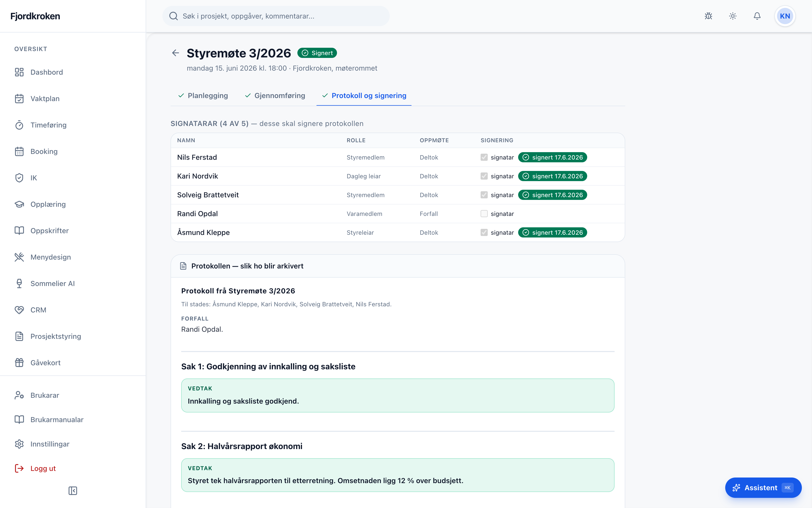This screenshot has height=508, width=812.
Task: Open Brukarar in the sidebar
Action: pos(73,395)
